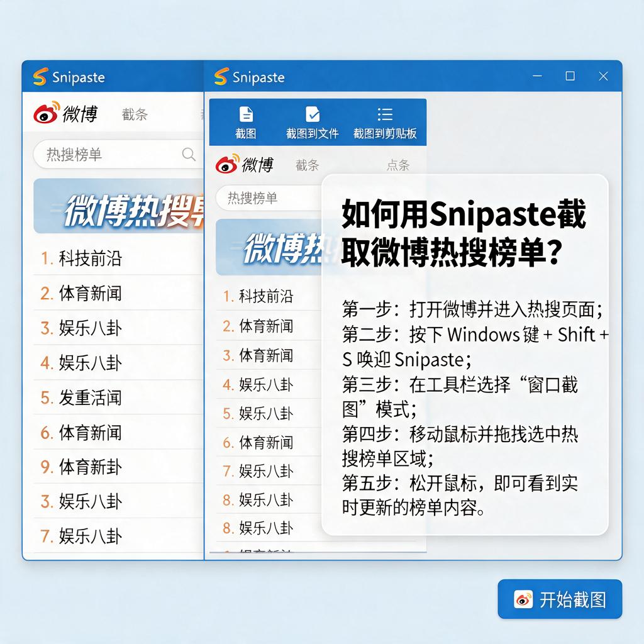
Task: Select row 5. 娱乐八卦 in right window
Action: 269,413
